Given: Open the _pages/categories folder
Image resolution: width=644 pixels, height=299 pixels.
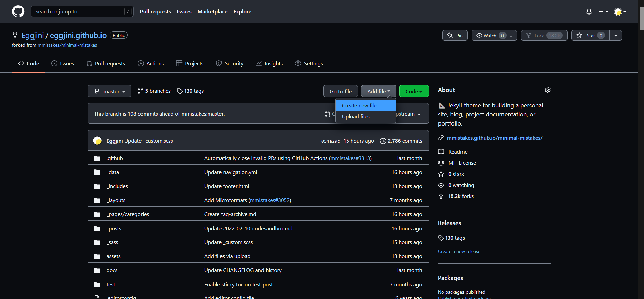Looking at the screenshot, I should (128, 214).
